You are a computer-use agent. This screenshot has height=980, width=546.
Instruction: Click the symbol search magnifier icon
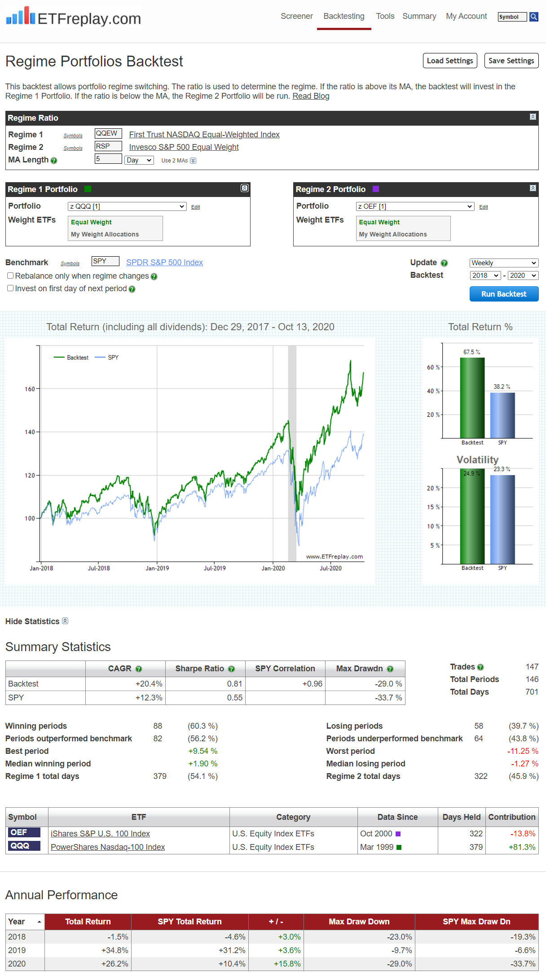point(534,17)
